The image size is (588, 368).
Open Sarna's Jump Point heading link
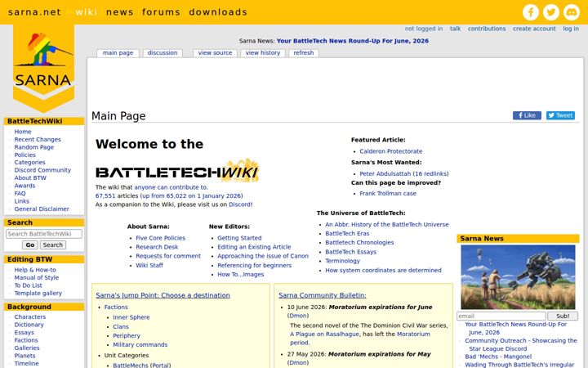point(163,295)
